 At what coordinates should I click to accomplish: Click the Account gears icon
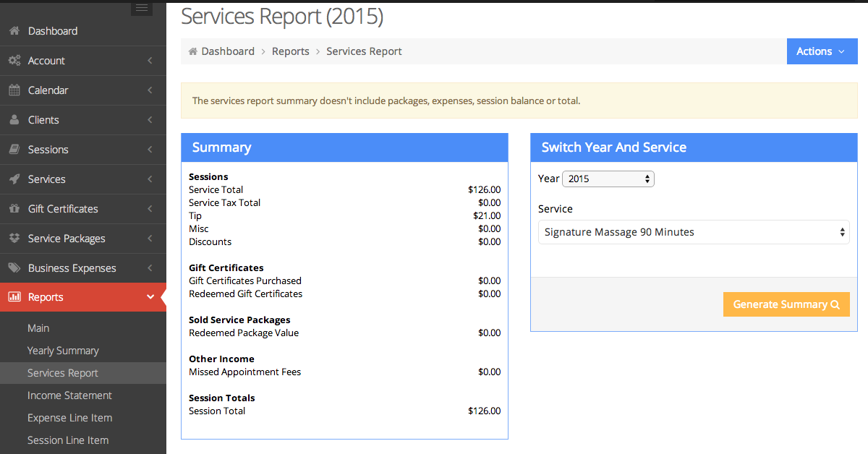tap(14, 61)
